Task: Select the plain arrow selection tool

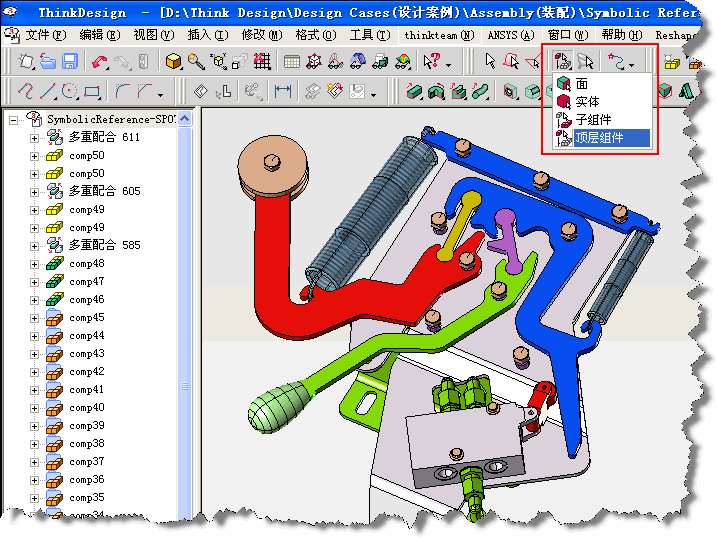Action: pos(490,61)
